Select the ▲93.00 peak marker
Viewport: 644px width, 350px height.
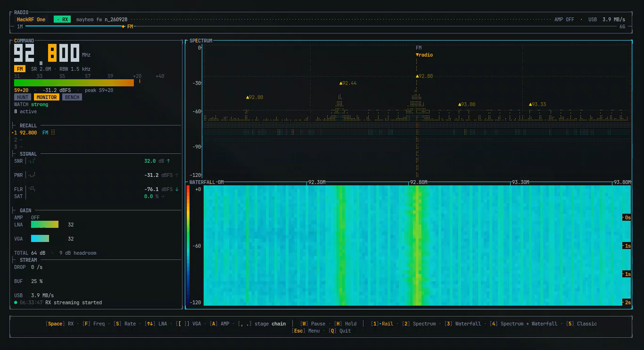click(467, 104)
